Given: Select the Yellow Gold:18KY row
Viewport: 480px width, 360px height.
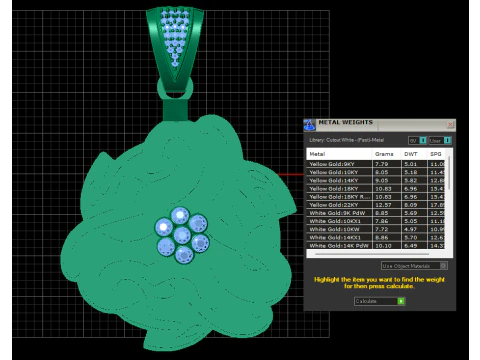Looking at the screenshot, I should pos(376,188).
